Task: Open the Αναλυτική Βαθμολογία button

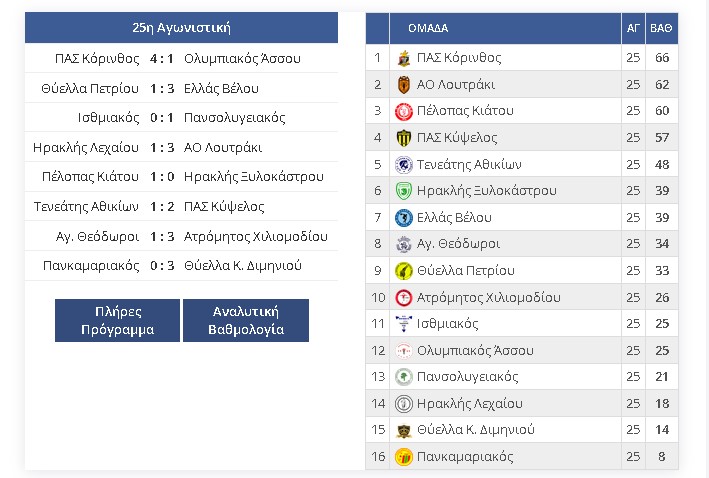Action: [246, 320]
